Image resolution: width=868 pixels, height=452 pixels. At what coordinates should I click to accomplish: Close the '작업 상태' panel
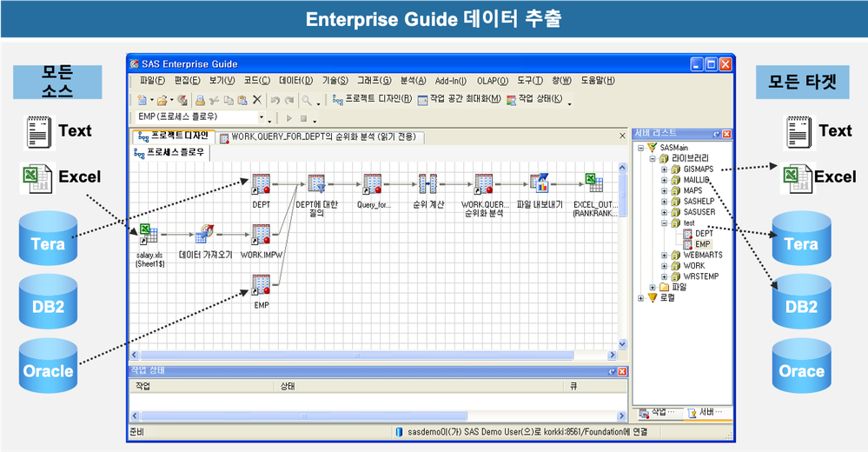pos(622,371)
